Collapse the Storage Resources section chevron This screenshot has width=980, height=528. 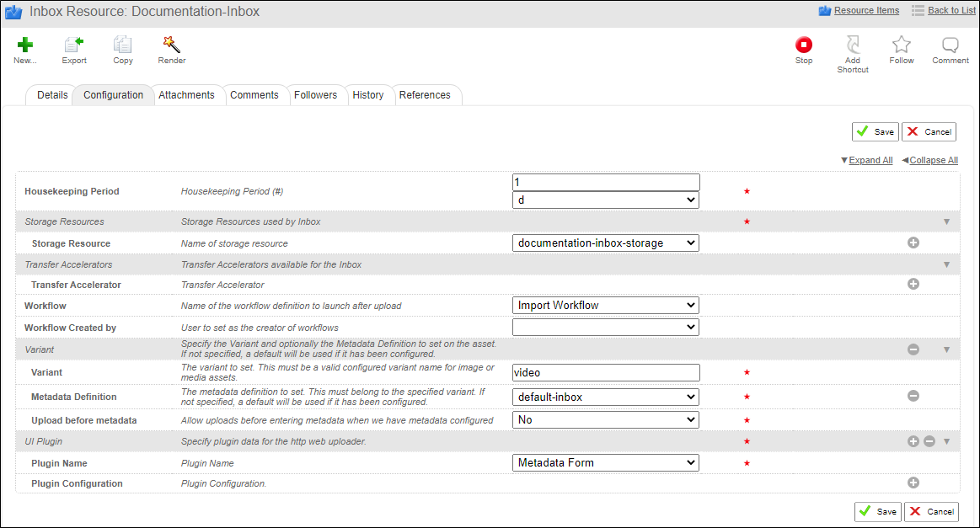(945, 221)
